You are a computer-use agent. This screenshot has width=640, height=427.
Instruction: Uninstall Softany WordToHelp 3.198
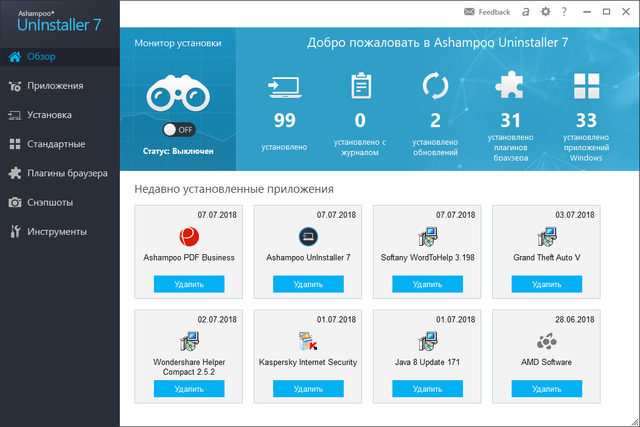click(x=427, y=284)
